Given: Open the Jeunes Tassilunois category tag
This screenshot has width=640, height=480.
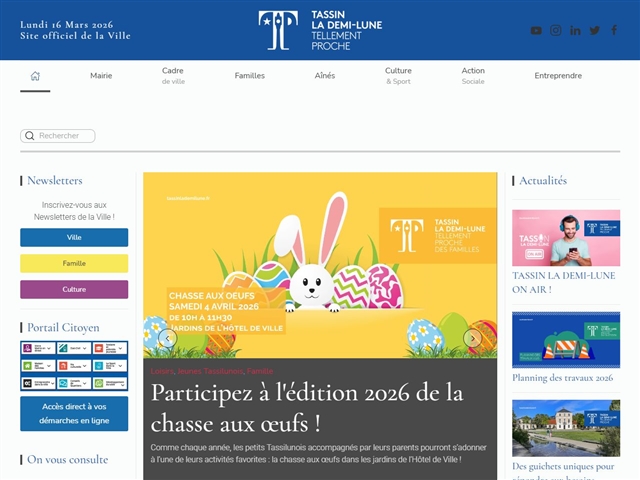Looking at the screenshot, I should (210, 371).
